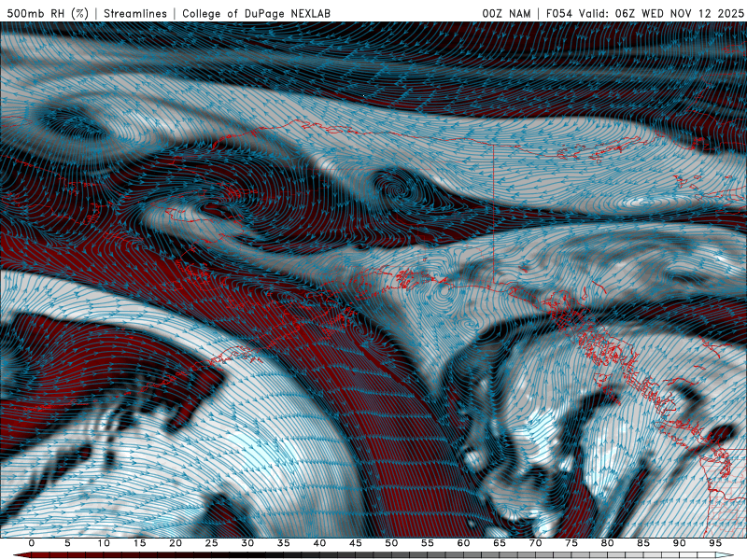
Task: Click the "65" color scale label
Action: [x=500, y=543]
